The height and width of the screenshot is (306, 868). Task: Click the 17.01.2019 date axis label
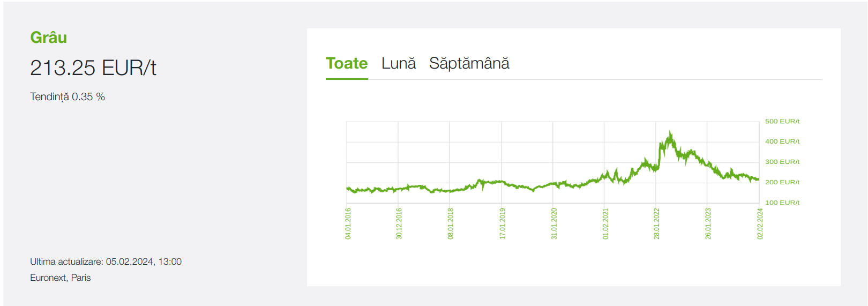tap(503, 223)
